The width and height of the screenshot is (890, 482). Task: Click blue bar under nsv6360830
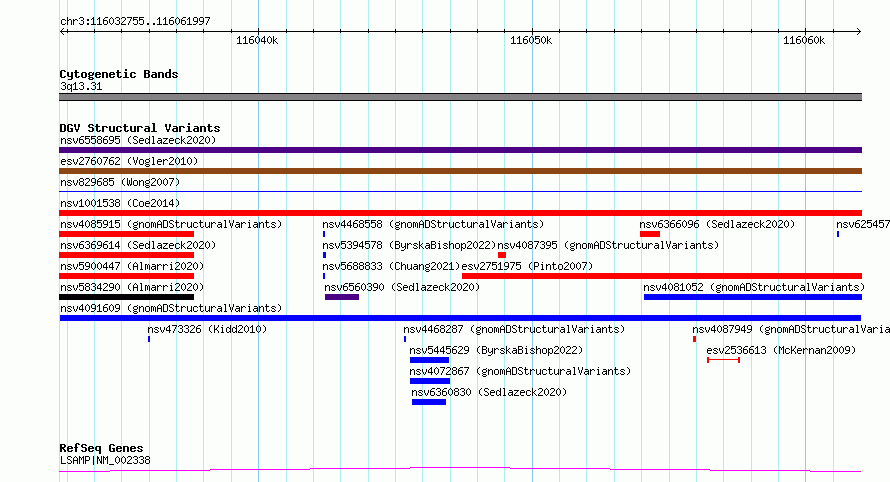coord(429,402)
